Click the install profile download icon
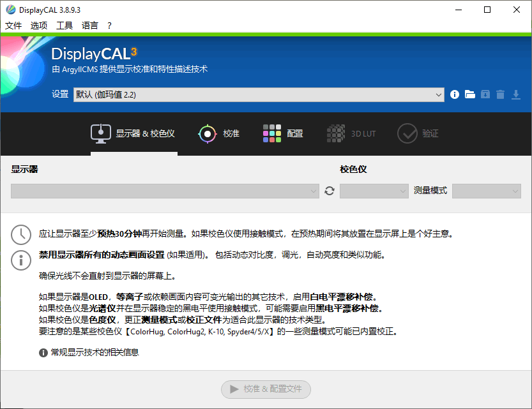 516,94
